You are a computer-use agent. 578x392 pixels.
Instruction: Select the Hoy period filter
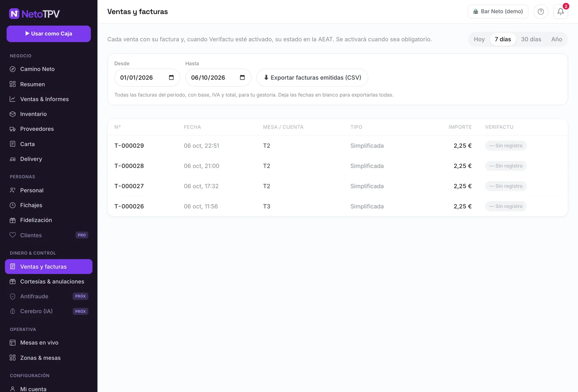[x=479, y=39]
